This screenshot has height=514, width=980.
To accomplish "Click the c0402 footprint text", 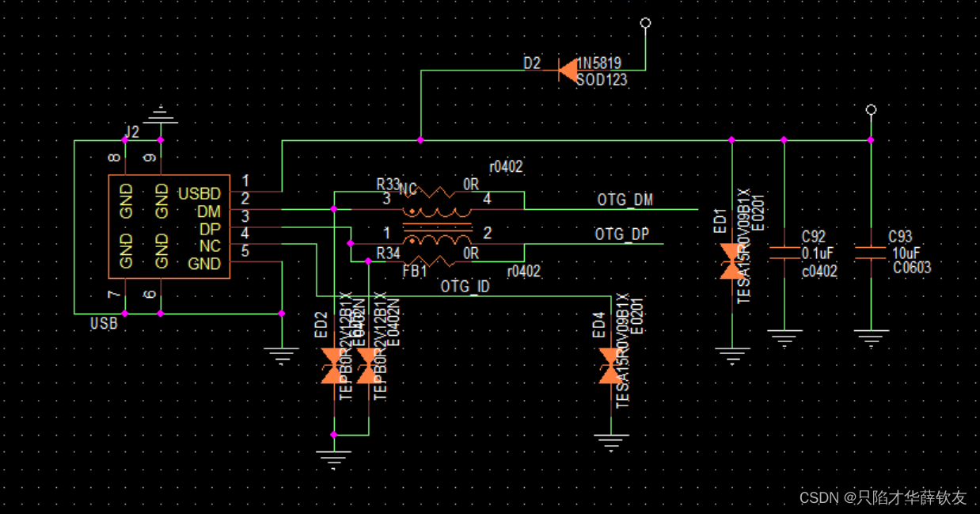I will [819, 271].
